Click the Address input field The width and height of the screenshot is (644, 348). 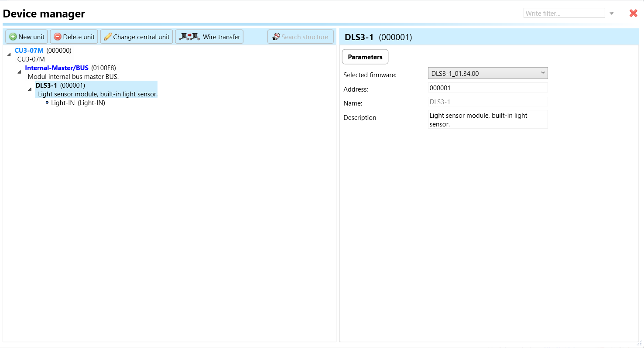tap(487, 88)
